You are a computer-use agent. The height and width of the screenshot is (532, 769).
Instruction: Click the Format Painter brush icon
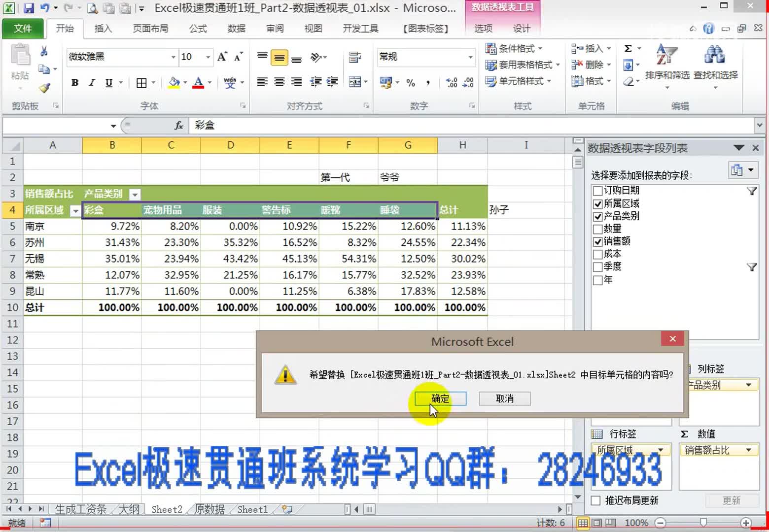44,88
